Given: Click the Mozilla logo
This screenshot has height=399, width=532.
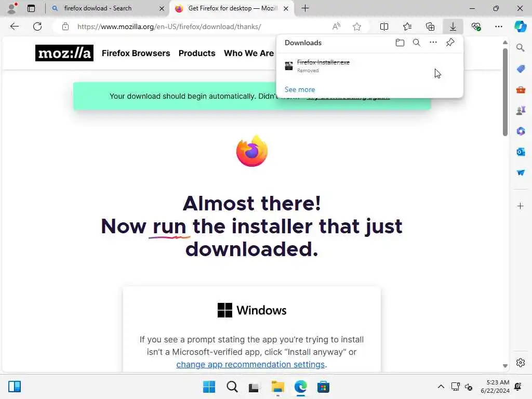Looking at the screenshot, I should pyautogui.click(x=64, y=53).
